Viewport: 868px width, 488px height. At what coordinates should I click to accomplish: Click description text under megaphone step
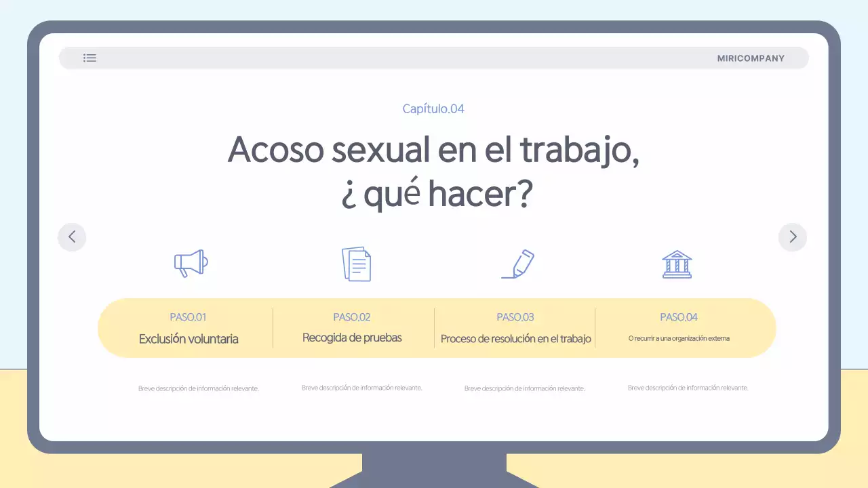tap(199, 388)
